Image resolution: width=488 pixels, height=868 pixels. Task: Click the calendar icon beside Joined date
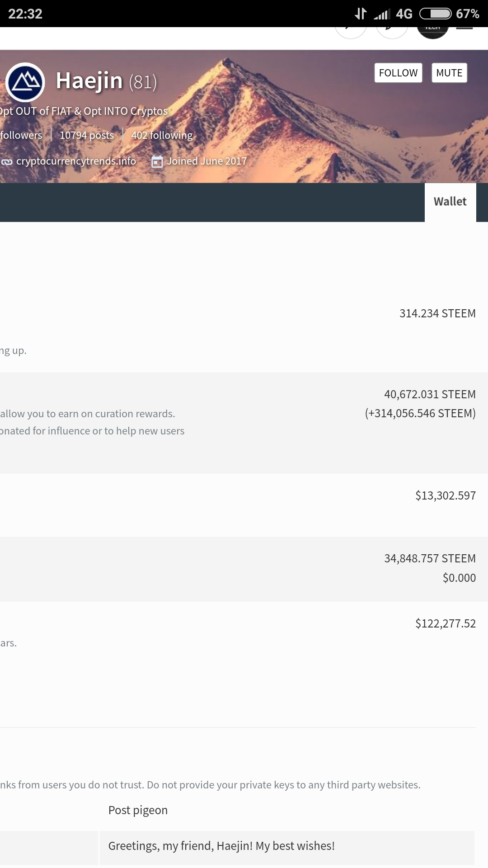(157, 161)
